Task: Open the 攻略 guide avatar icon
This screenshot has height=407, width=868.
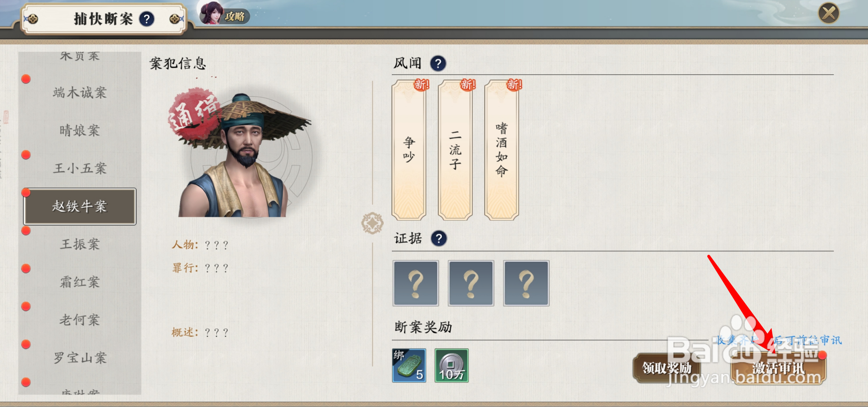Action: 212,13
